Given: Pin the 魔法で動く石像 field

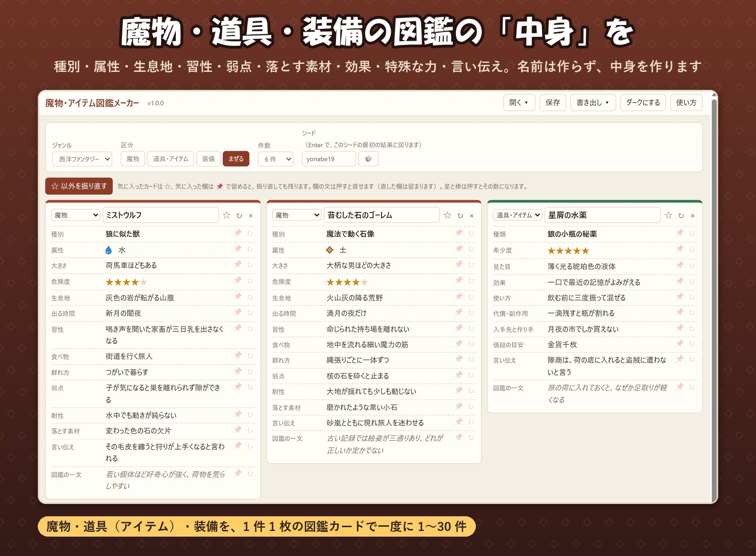Looking at the screenshot, I should coord(459,233).
